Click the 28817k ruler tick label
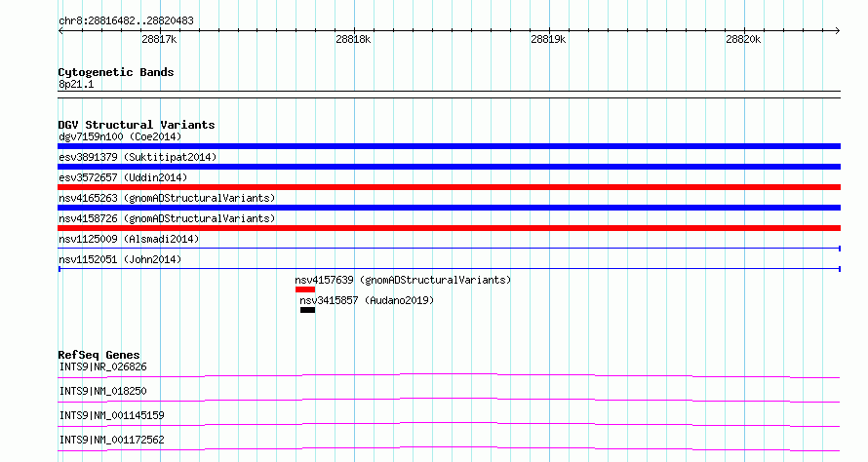868x462 pixels. (x=159, y=39)
